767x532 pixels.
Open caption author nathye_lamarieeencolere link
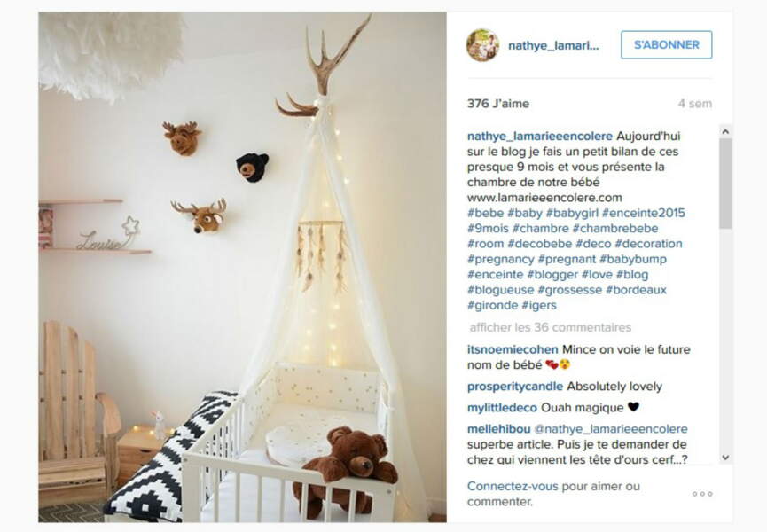(x=539, y=136)
